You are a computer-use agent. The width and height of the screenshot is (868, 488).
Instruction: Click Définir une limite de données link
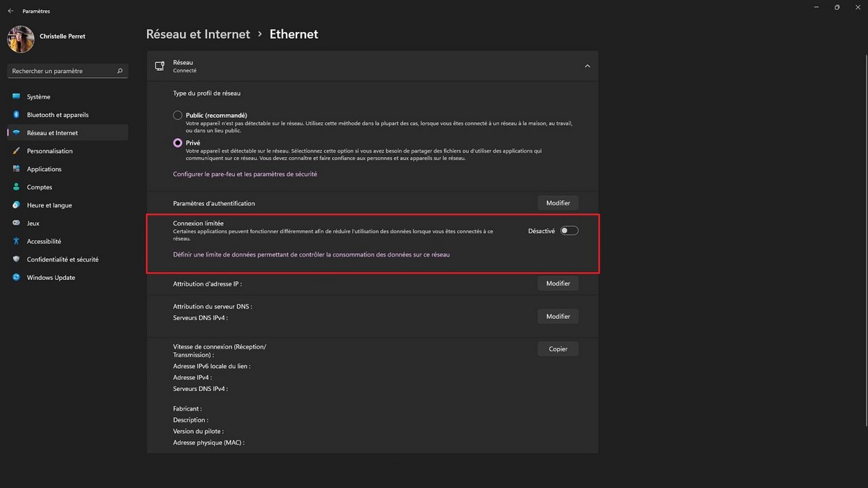click(x=311, y=254)
